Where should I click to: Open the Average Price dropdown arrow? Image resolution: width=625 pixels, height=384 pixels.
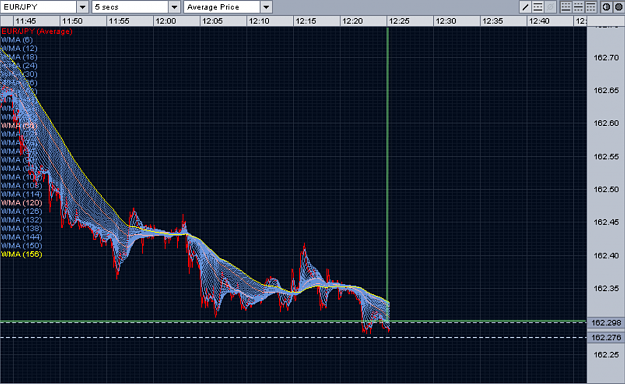pyautogui.click(x=266, y=7)
